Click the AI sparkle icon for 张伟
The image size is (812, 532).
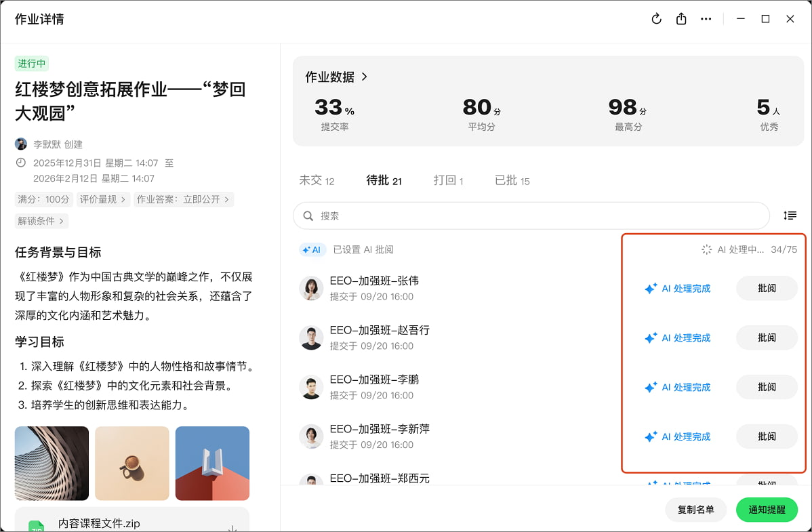point(651,289)
